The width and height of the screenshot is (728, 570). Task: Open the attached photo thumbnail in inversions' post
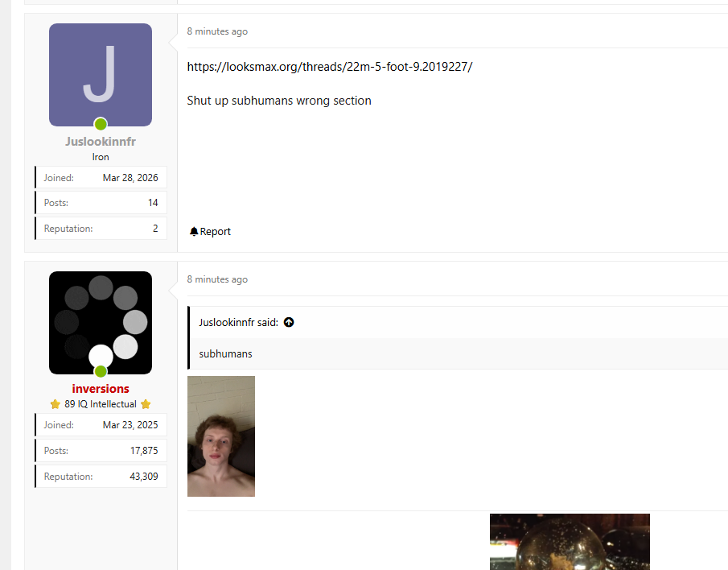221,436
